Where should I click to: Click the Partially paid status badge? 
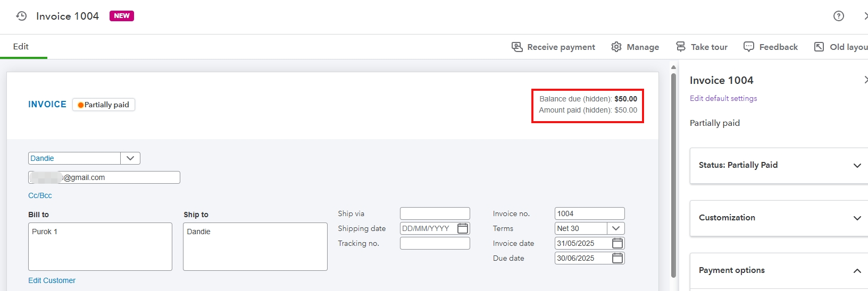tap(104, 105)
